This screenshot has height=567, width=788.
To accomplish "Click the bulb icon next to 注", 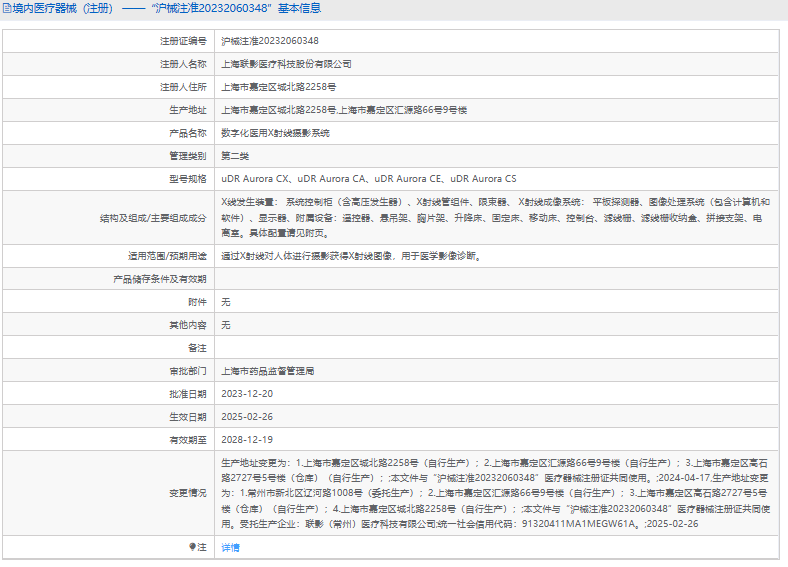I will pos(193,547).
